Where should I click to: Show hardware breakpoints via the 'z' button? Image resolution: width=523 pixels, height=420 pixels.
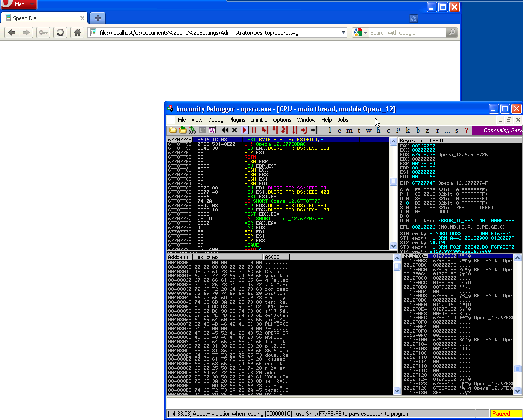[x=427, y=130]
